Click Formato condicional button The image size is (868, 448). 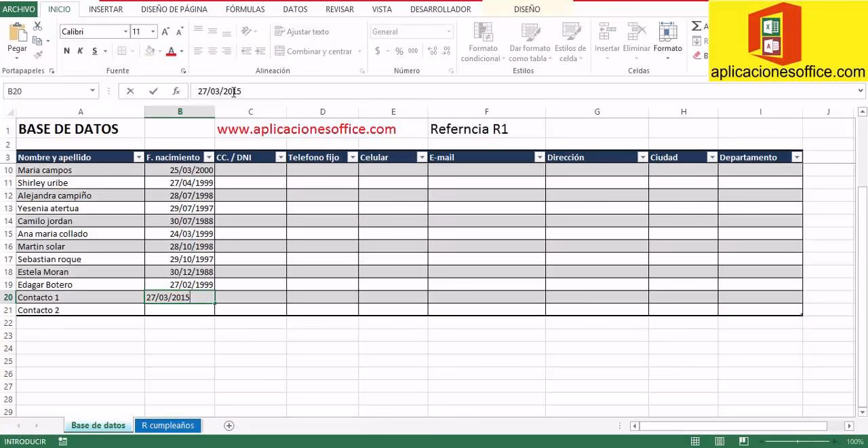coord(483,42)
